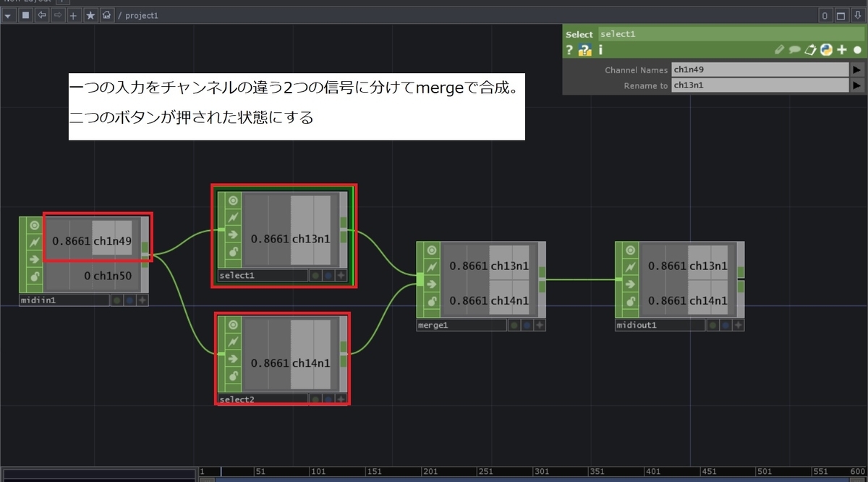868x482 pixels.
Task: Open operator help with the question mark
Action: coord(570,50)
